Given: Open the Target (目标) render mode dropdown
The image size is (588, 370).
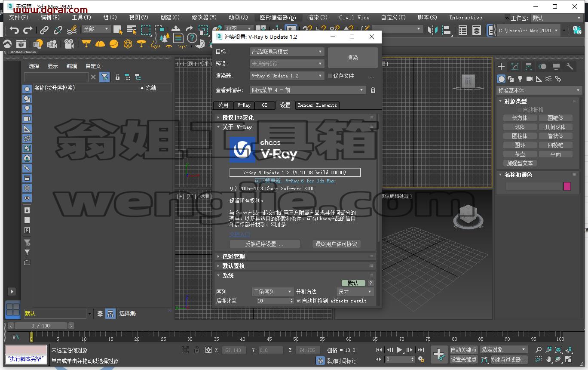Looking at the screenshot, I should 287,52.
